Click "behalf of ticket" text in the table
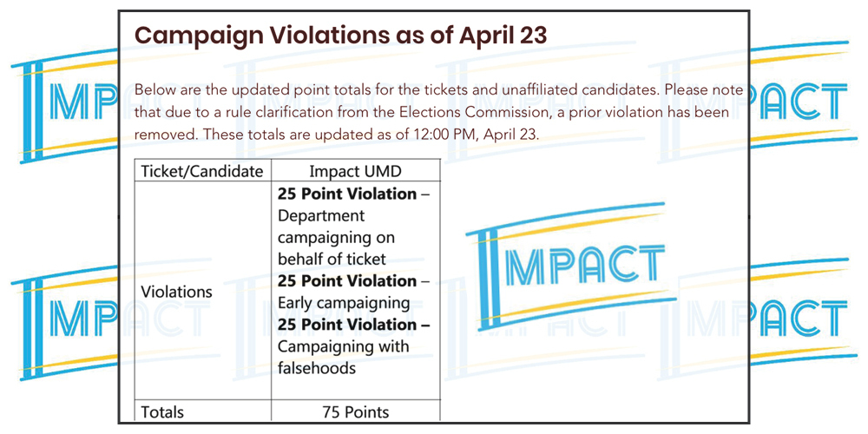868x434 pixels. click(332, 259)
